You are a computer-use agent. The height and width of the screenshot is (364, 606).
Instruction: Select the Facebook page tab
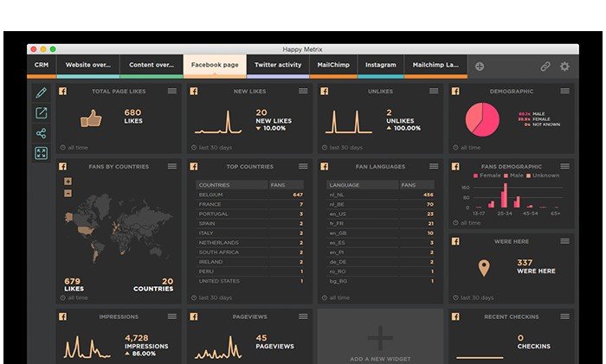pos(215,65)
